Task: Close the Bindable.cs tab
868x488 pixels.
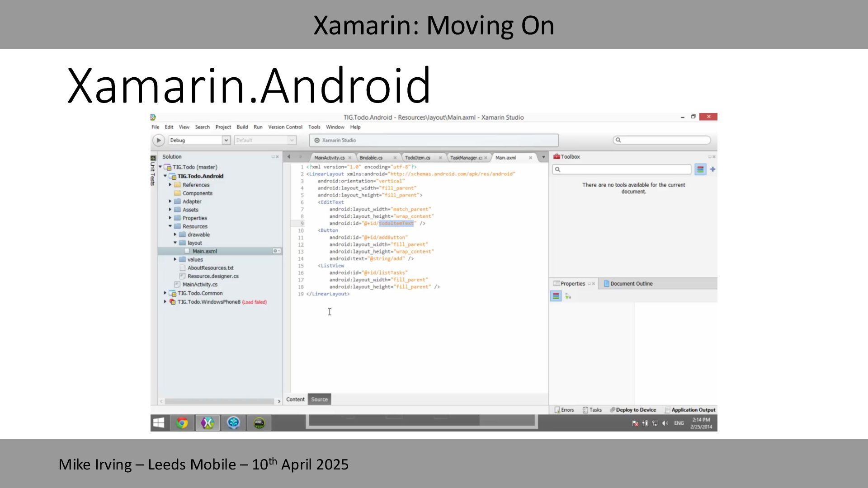Action: coord(395,158)
